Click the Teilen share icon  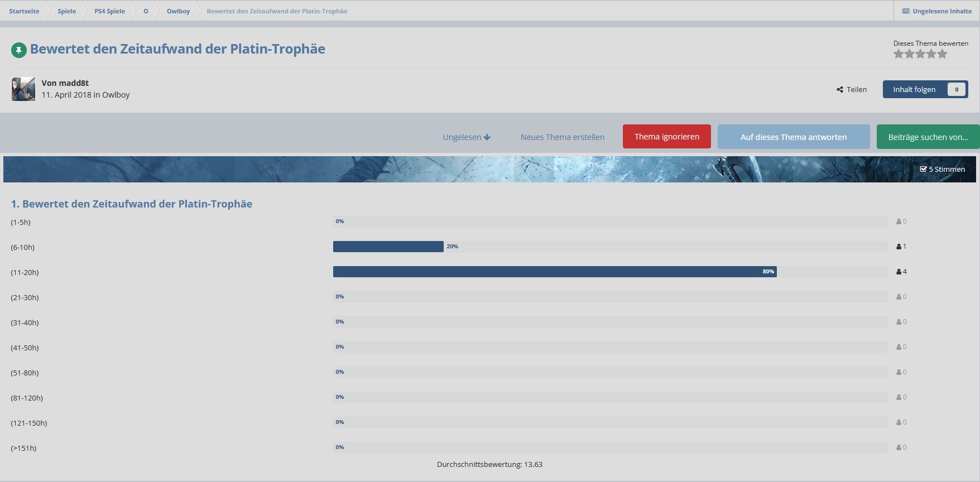coord(840,90)
